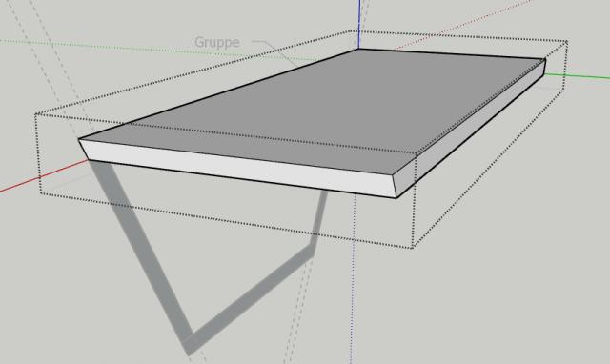
Task: Click the solid green axis line
Action: [577, 76]
